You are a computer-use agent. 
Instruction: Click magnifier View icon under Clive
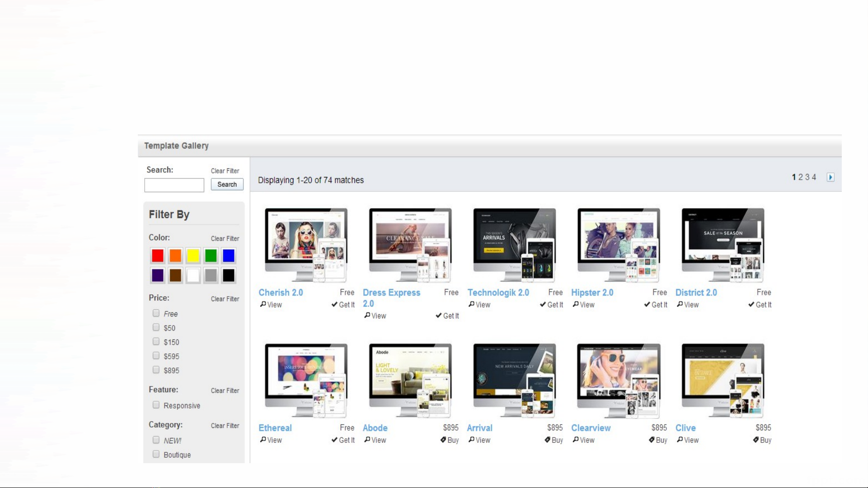[680, 440]
